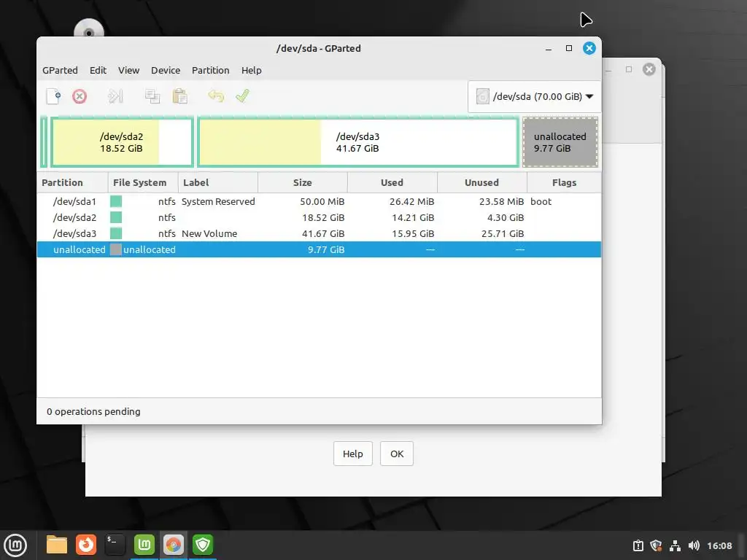The width and height of the screenshot is (747, 560).
Task: Click the boot flag of /dev/sda1
Action: [x=541, y=201]
